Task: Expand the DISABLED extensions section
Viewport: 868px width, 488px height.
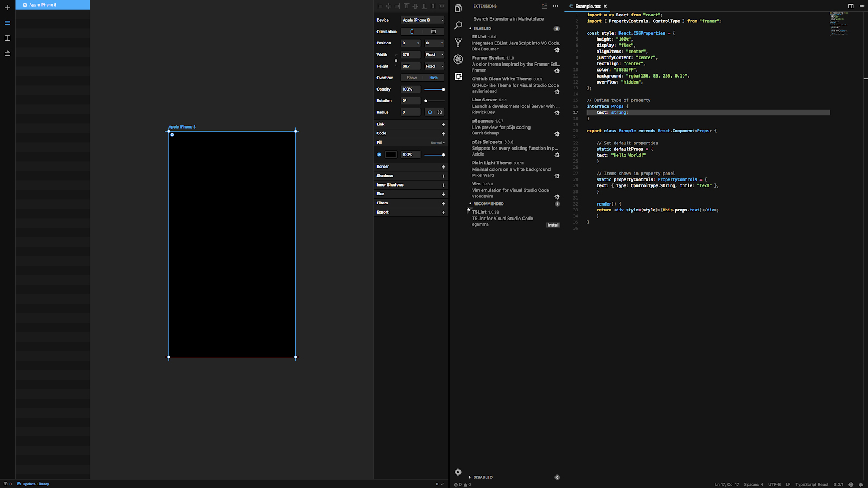Action: click(482, 477)
